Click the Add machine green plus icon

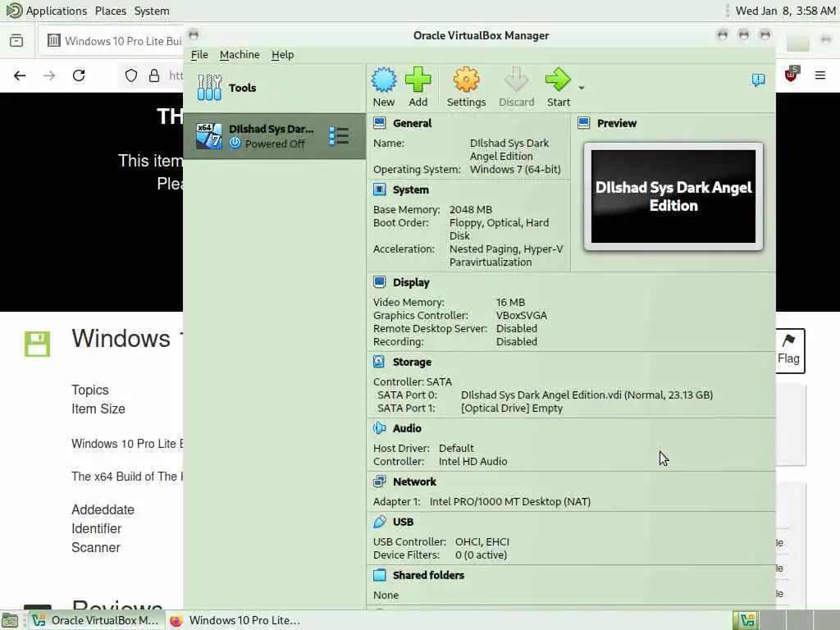pos(418,80)
